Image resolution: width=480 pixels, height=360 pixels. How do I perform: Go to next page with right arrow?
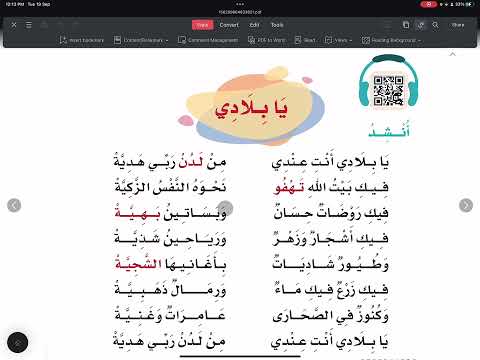[466, 205]
